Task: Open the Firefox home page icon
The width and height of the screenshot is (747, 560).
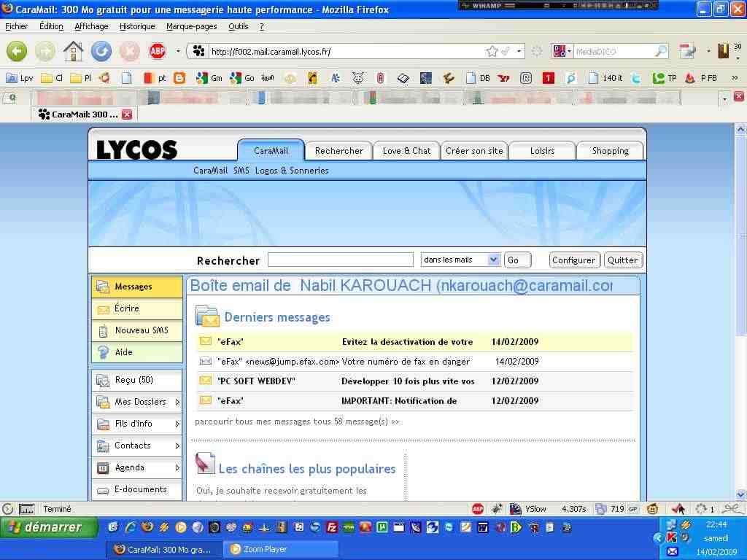Action: pos(74,51)
